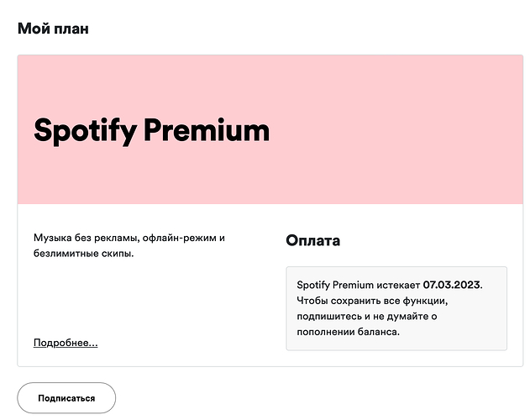
Task: Click the expiry date 07.03.2023
Action: pos(452,285)
